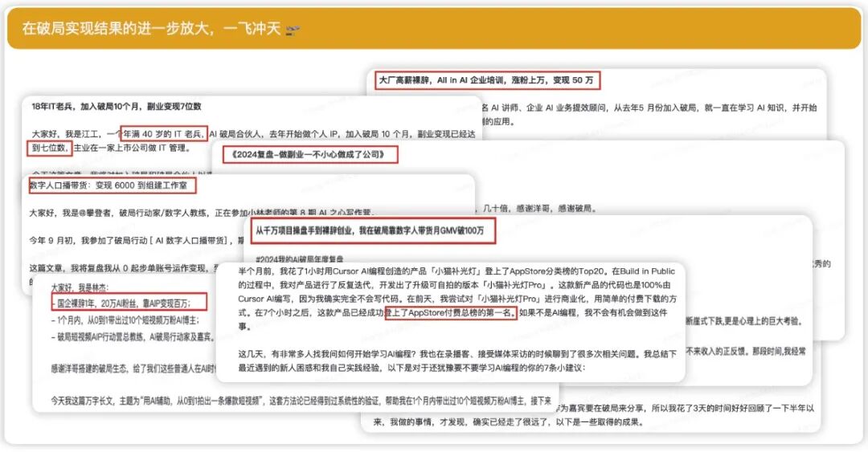The width and height of the screenshot is (868, 452).
Task: Click the airplane emoji in the banner
Action: 293,30
